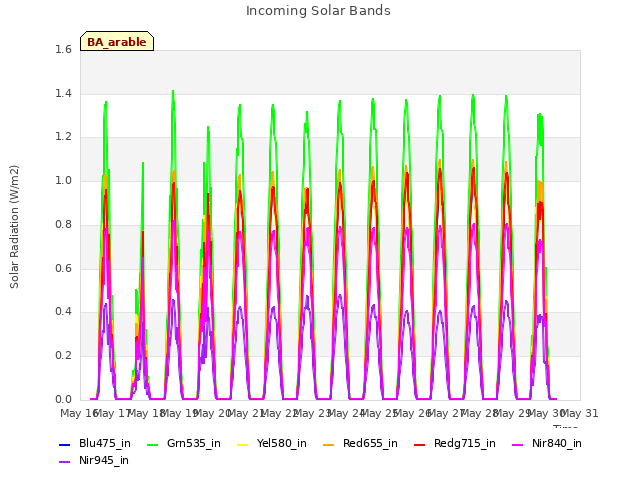
Task: Click the 1.2 y-axis tick label
Action: pyautogui.click(x=63, y=137)
